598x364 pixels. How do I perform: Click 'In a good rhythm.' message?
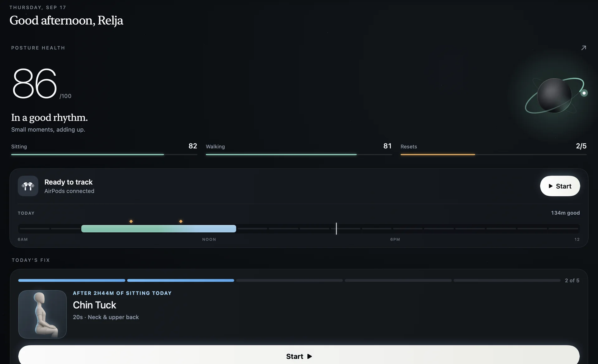(50, 117)
